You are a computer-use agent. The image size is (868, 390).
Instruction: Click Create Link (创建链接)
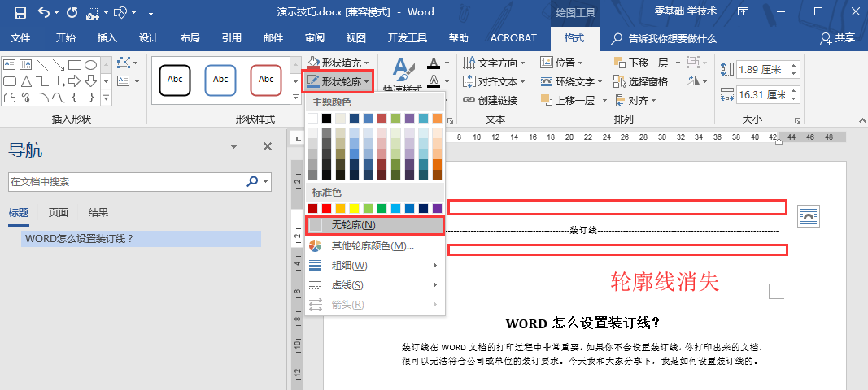point(490,100)
